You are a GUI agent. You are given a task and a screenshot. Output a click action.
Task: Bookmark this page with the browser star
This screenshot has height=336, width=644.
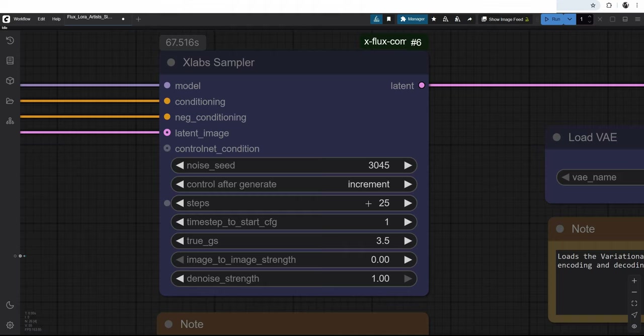coord(593,6)
